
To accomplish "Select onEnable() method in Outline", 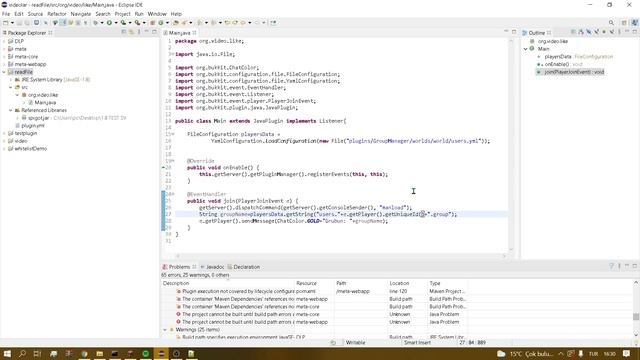I will pyautogui.click(x=556, y=64).
